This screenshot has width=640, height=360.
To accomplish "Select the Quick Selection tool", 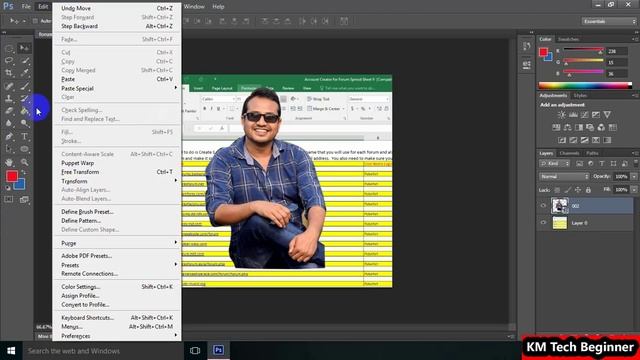I will 24,61.
